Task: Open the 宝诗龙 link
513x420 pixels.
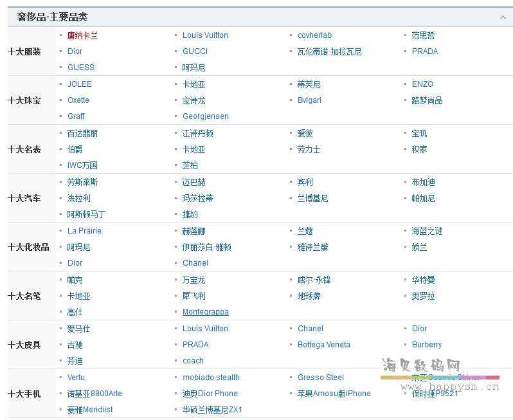Action: (194, 100)
